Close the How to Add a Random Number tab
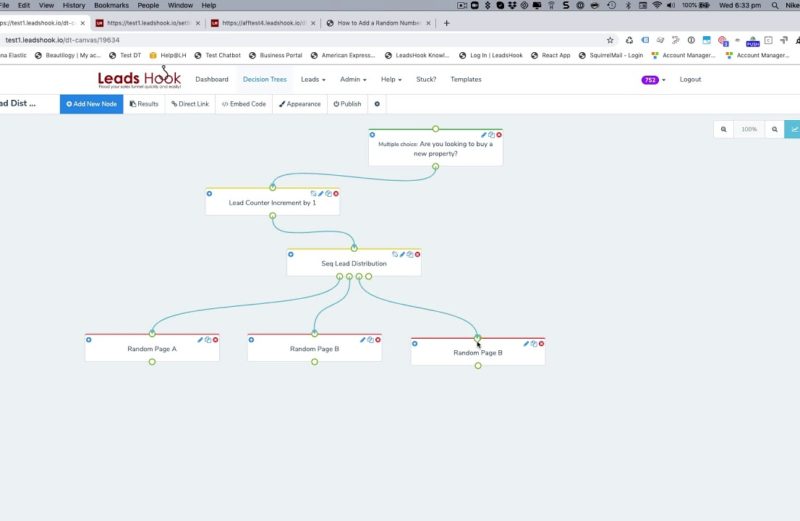The height and width of the screenshot is (521, 800). (428, 23)
